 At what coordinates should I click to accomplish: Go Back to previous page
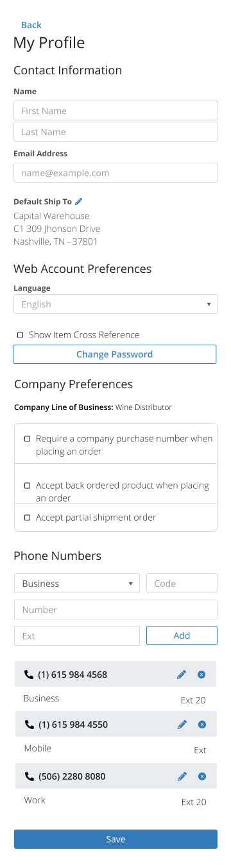click(x=31, y=25)
